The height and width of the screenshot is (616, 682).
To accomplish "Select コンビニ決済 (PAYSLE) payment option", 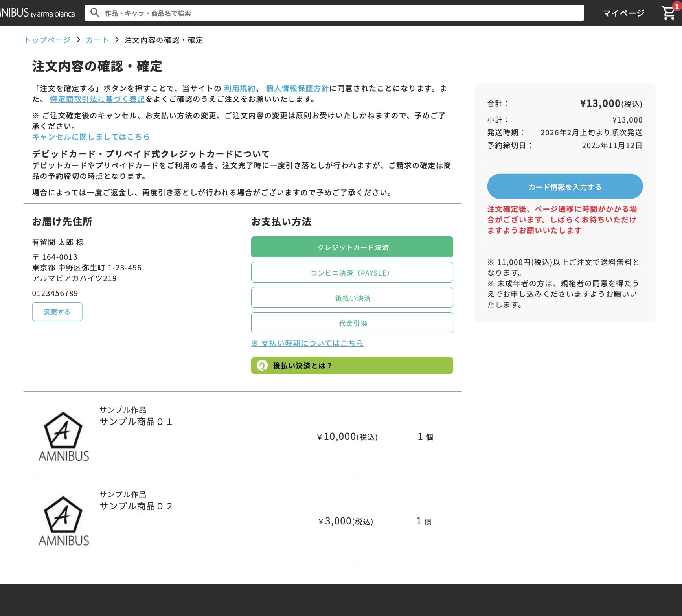I will coord(352,272).
